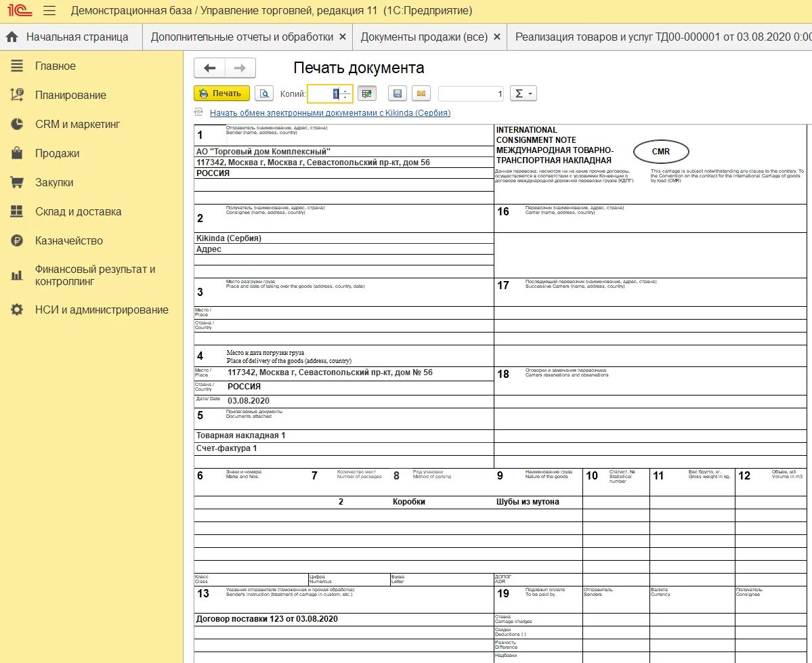The image size is (812, 663).
Task: Select the packages count cell 2
Action: (x=341, y=501)
